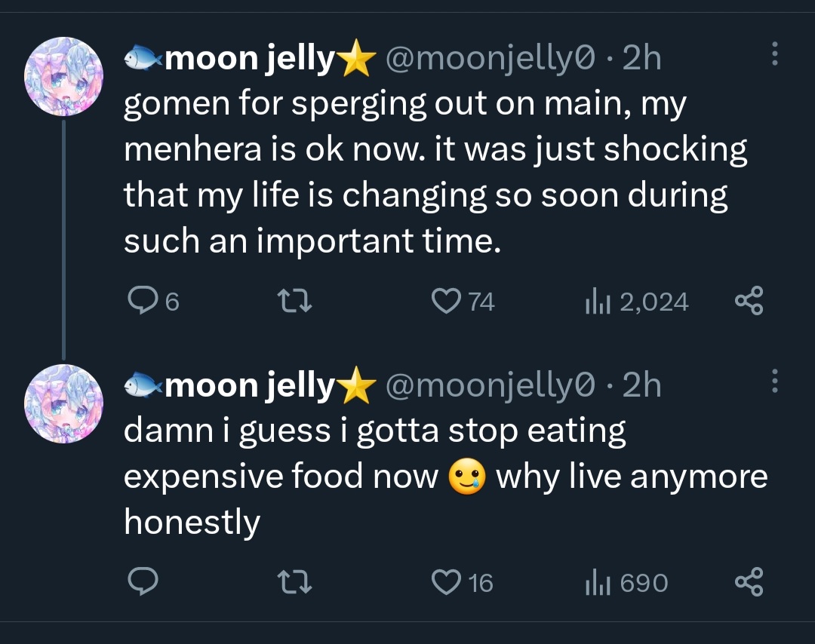
Task: Open moon jelly avatar on first tweet
Action: point(64,76)
